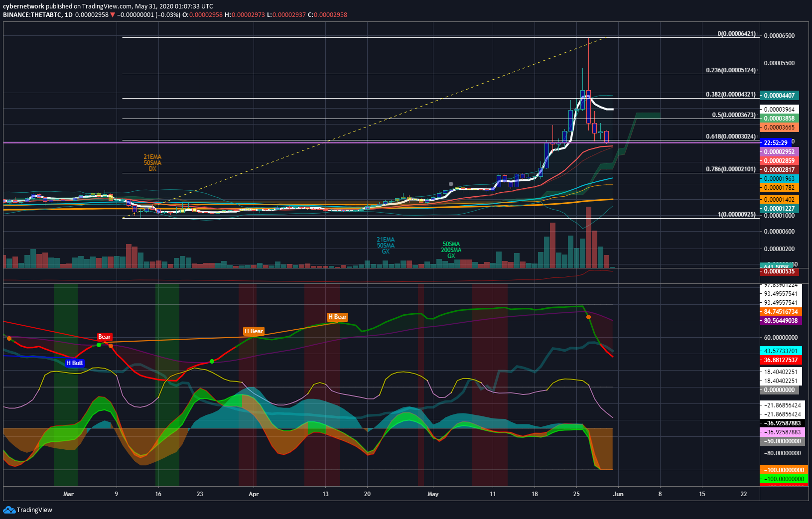
Task: Click the Mar label on time axis
Action: pyautogui.click(x=68, y=494)
